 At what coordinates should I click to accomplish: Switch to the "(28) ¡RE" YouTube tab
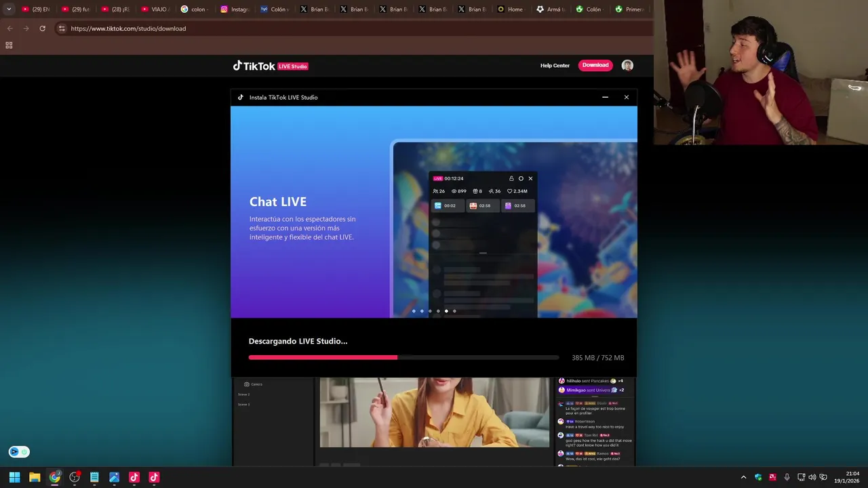click(x=115, y=9)
